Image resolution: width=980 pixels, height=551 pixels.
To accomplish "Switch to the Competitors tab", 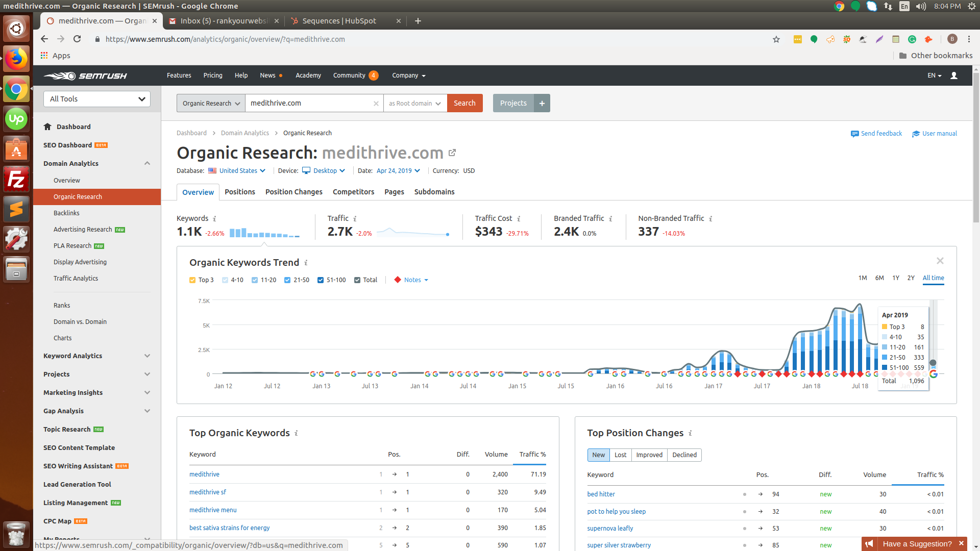I will click(353, 192).
